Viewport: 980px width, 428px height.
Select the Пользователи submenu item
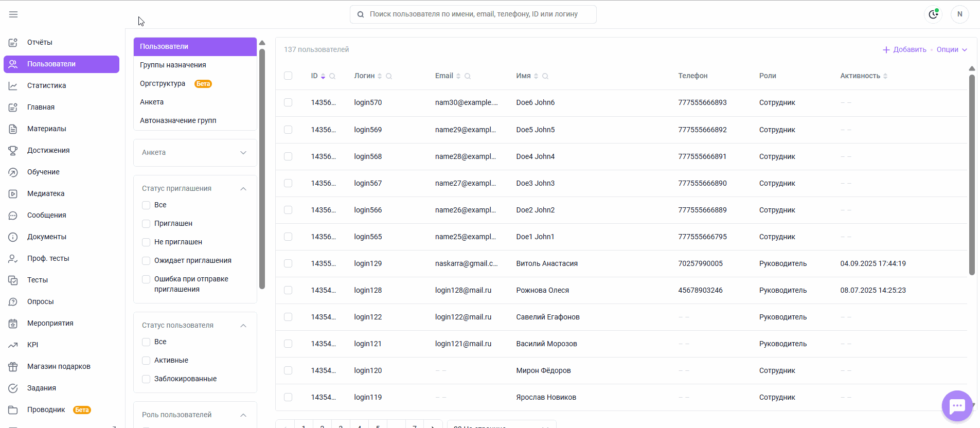pos(195,46)
